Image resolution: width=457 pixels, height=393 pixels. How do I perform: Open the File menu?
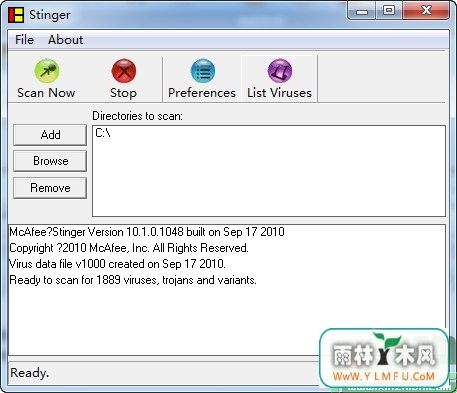click(24, 40)
